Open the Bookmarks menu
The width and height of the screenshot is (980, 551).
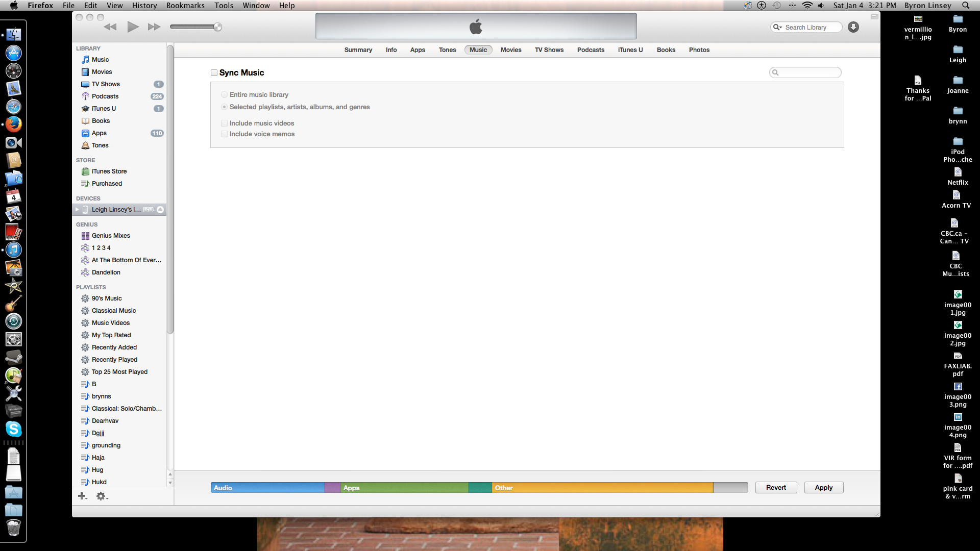[x=185, y=6]
